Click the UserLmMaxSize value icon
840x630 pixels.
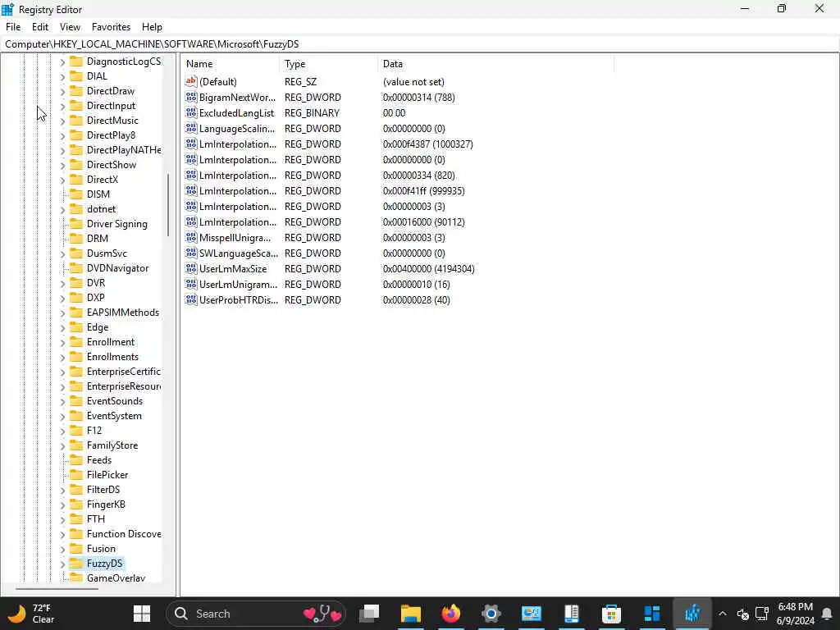191,268
